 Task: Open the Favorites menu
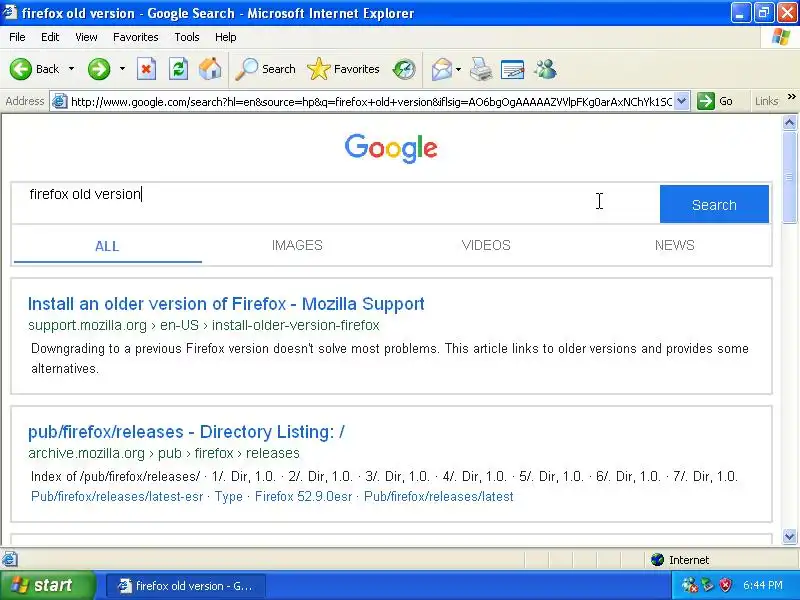click(136, 37)
